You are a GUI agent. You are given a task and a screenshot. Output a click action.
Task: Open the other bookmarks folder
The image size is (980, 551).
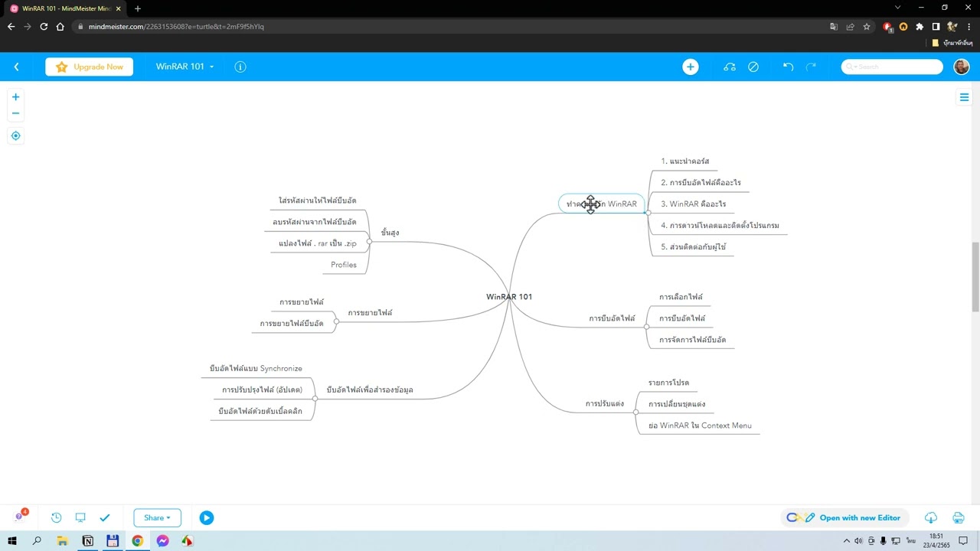(x=952, y=43)
